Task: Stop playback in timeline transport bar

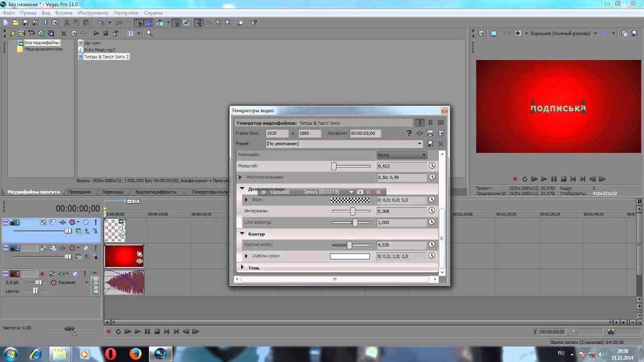Action: tap(157, 331)
